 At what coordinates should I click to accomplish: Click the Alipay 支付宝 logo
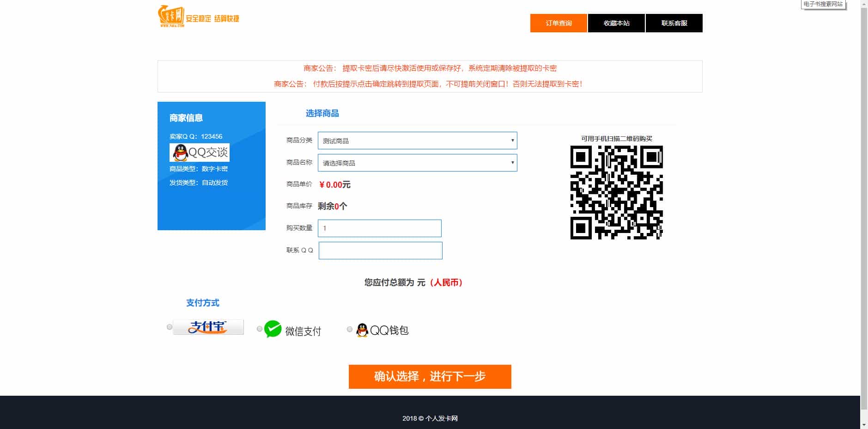(x=208, y=326)
